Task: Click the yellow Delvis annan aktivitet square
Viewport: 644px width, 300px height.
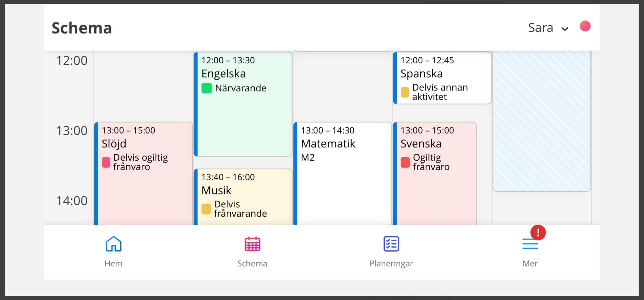Action: [405, 92]
